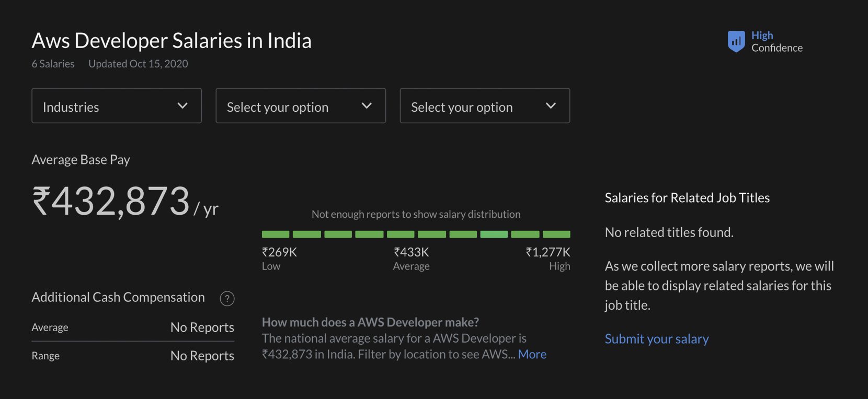This screenshot has width=868, height=399.
Task: Click the green salary distribution bar
Action: click(x=416, y=234)
